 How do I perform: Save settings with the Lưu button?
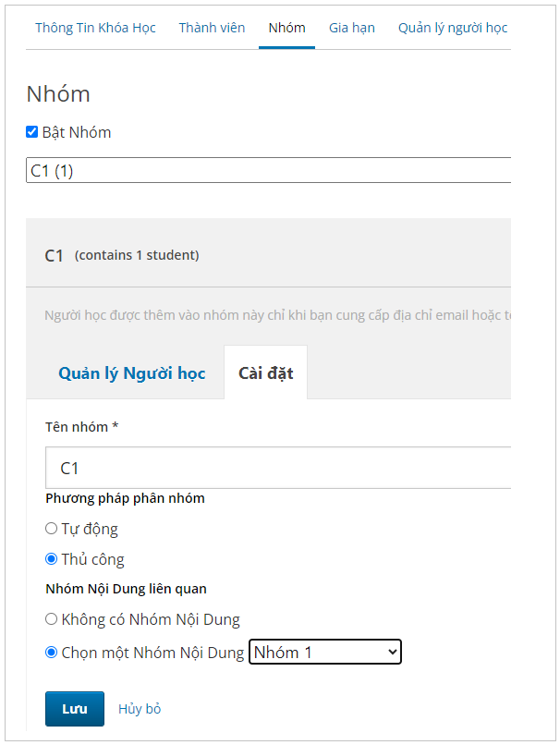(75, 709)
